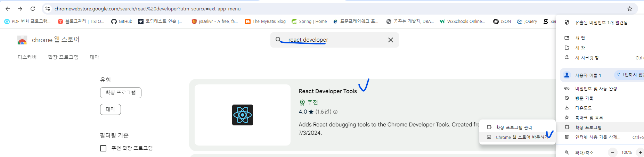Select Chrome 웹 스토어 방문하기 in the submenu
The image size is (644, 157).
517,137
